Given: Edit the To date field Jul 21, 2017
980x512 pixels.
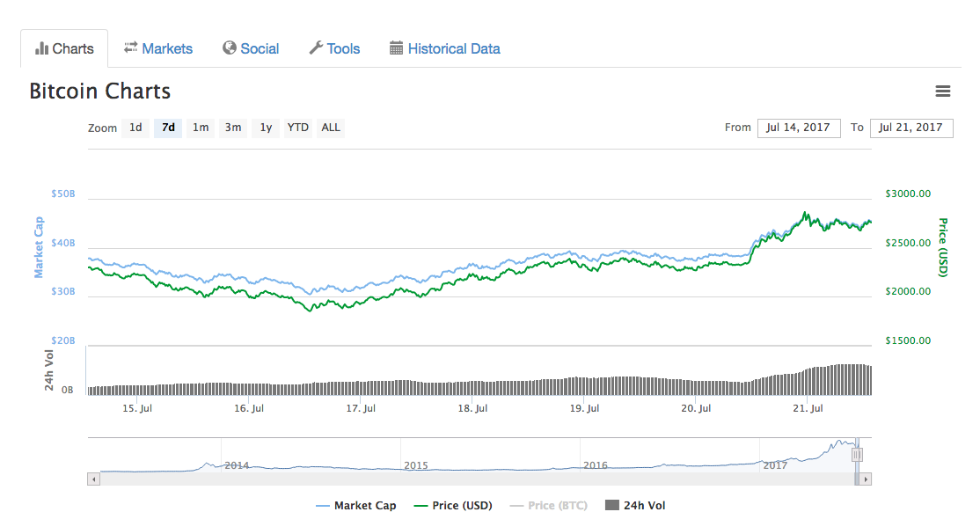Looking at the screenshot, I should click(x=911, y=128).
